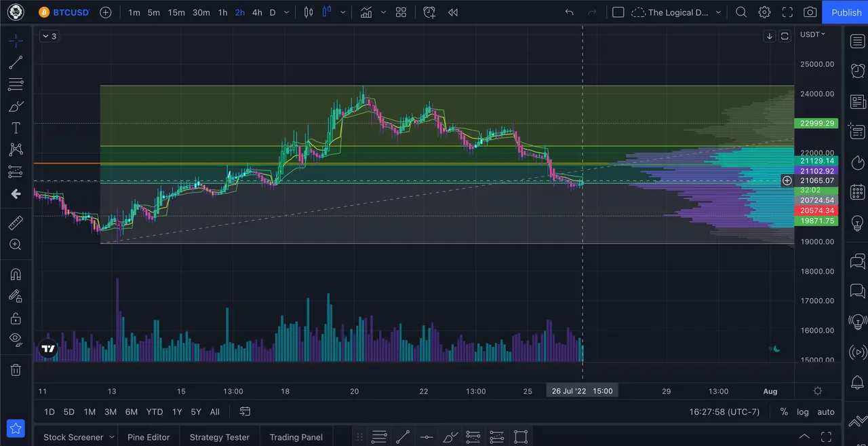868x446 pixels.
Task: Toggle log scale
Action: (803, 411)
